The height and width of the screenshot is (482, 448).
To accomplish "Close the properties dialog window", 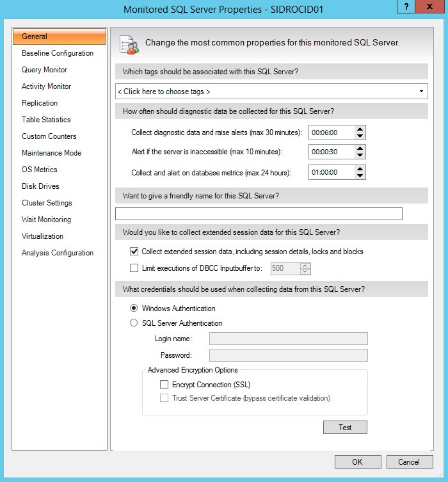I will tap(430, 6).
